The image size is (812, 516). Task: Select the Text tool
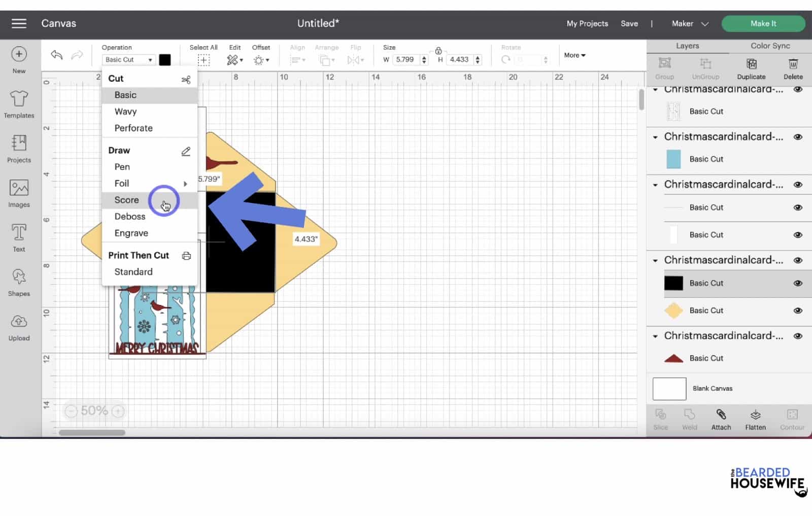coord(19,233)
